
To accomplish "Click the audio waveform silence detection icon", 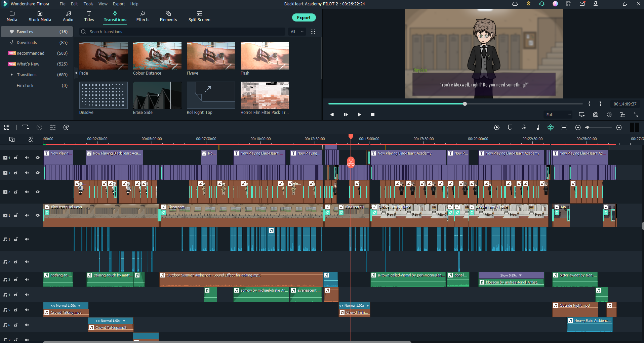I will pyautogui.click(x=66, y=127).
